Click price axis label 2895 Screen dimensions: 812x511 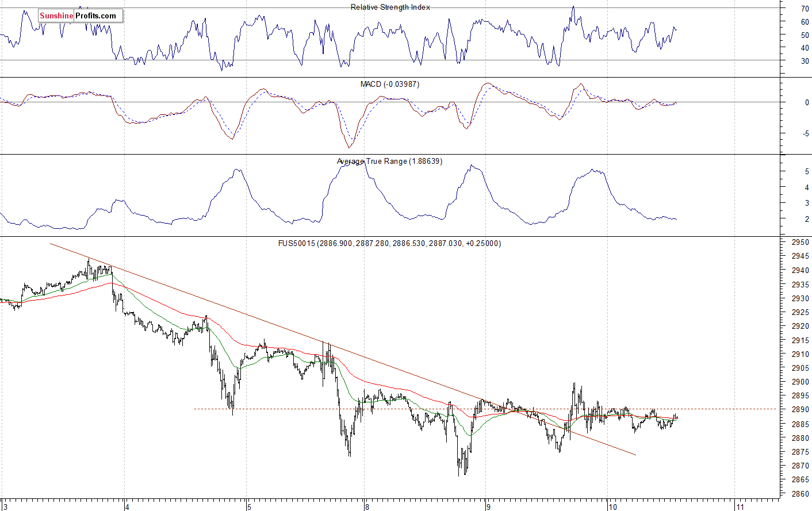click(800, 396)
